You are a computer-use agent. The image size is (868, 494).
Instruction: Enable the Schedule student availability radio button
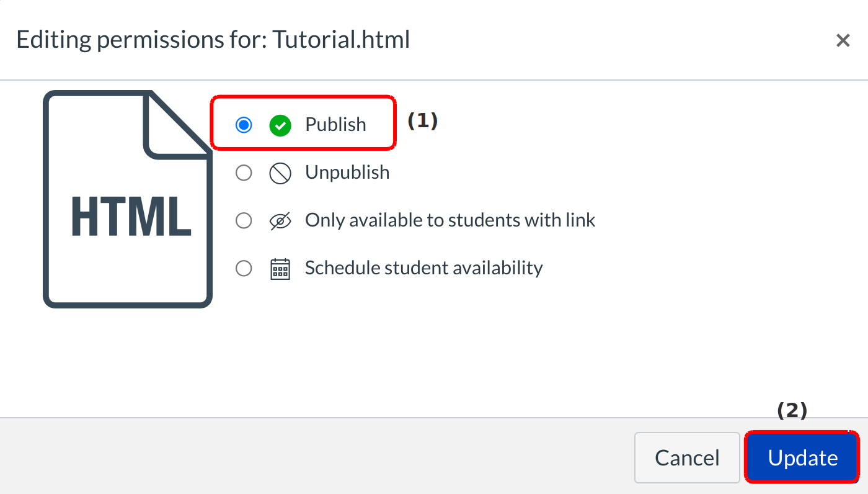(244, 268)
